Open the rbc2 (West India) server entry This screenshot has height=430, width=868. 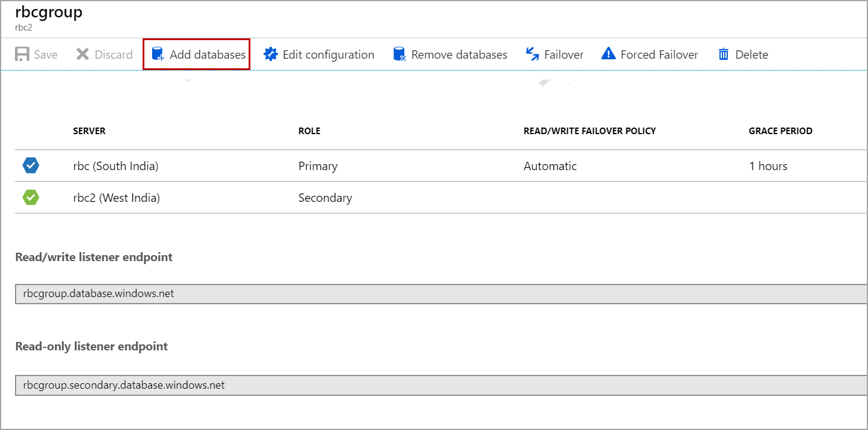pyautogui.click(x=116, y=198)
